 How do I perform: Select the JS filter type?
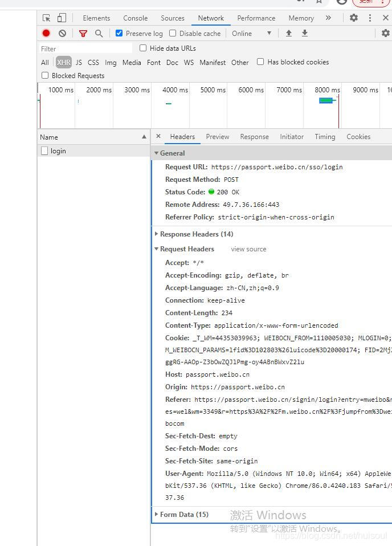pyautogui.click(x=79, y=62)
